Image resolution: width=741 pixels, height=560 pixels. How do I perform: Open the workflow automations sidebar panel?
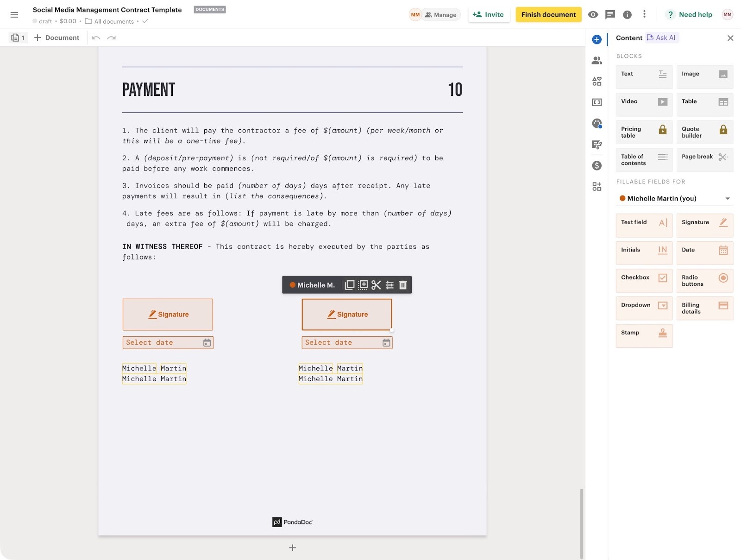tap(597, 145)
